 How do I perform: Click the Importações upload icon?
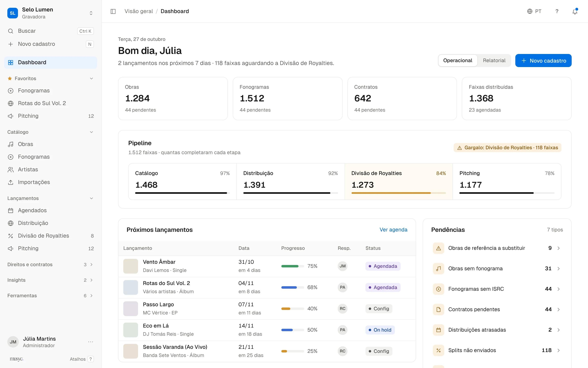[11, 182]
